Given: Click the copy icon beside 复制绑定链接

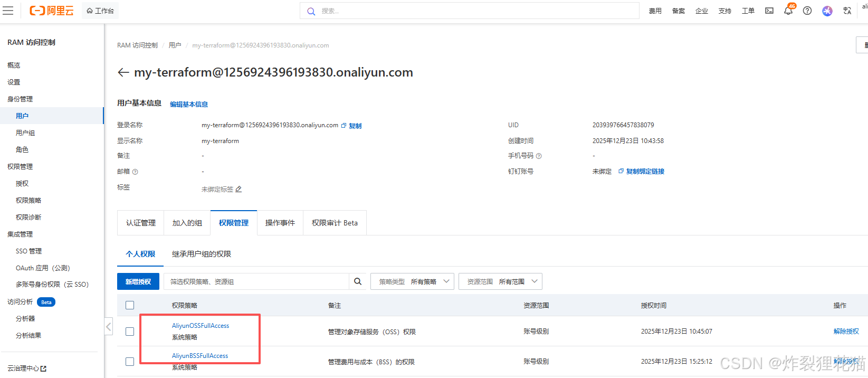Looking at the screenshot, I should [x=621, y=171].
